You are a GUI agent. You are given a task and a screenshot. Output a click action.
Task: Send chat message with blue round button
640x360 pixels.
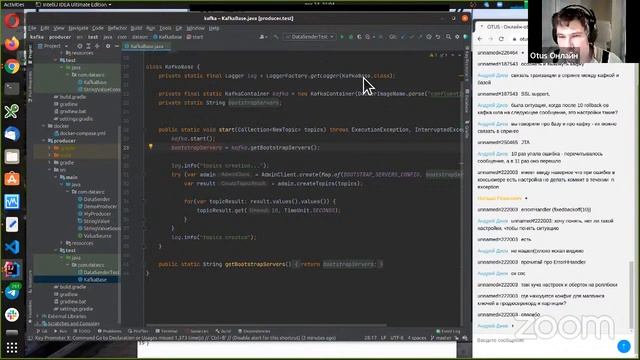[x=623, y=346]
